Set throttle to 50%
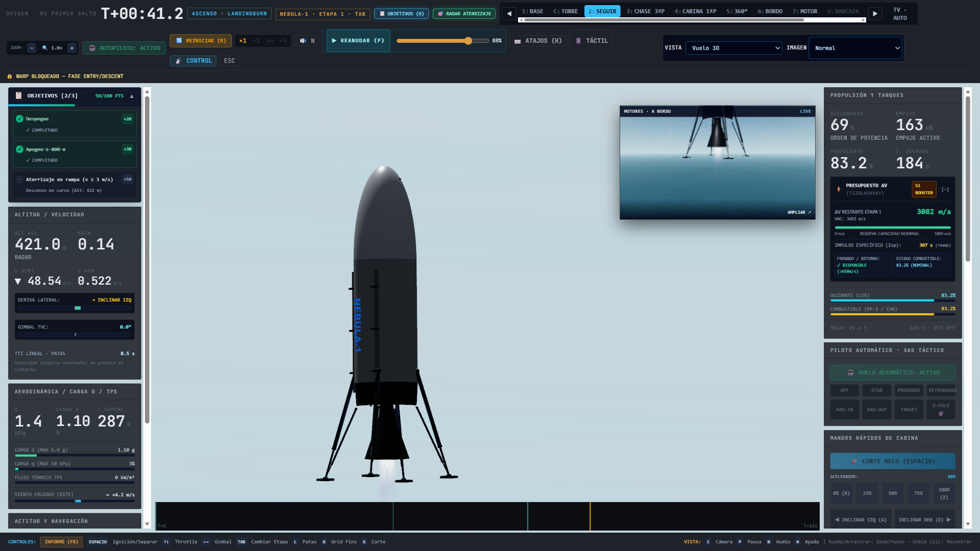980x551 pixels. (x=892, y=493)
